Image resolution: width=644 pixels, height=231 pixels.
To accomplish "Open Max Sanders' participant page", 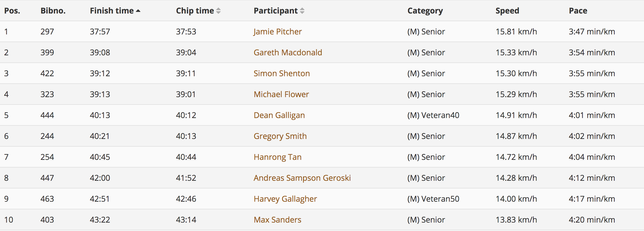I will pyautogui.click(x=277, y=220).
